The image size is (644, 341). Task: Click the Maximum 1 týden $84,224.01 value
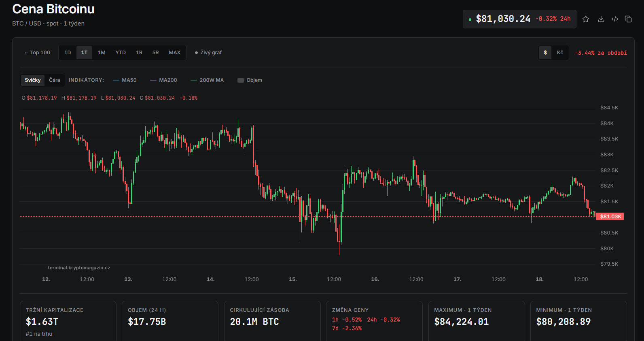point(462,322)
